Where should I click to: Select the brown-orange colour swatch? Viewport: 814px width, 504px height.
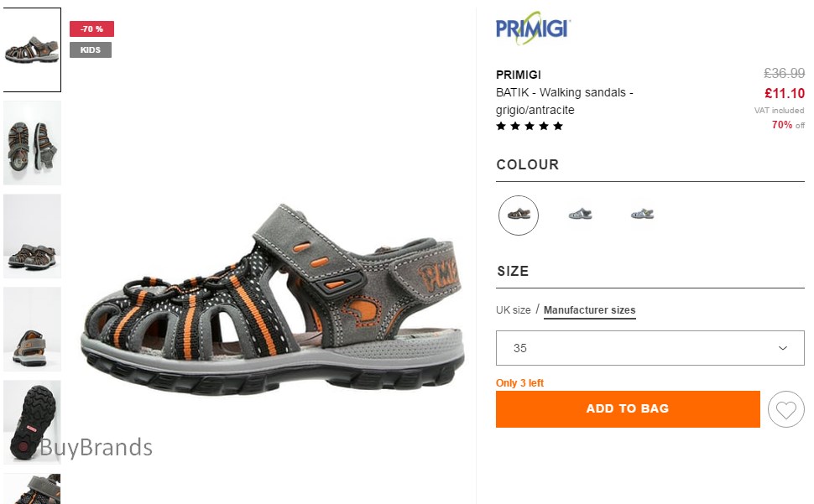[x=518, y=215]
